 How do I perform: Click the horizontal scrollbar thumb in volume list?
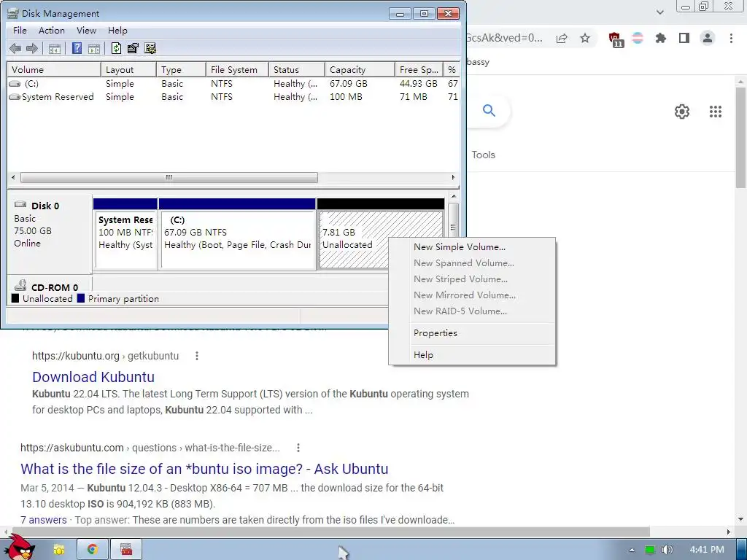tap(169, 178)
